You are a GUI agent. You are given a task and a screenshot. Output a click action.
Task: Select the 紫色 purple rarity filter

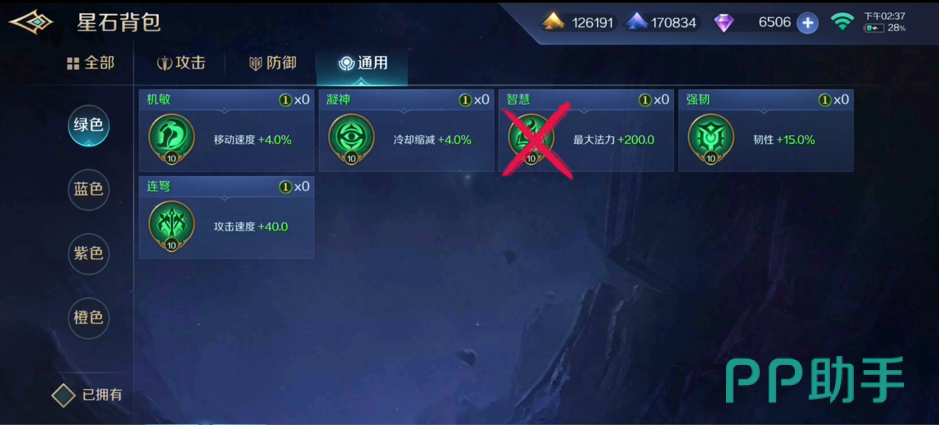coord(89,254)
